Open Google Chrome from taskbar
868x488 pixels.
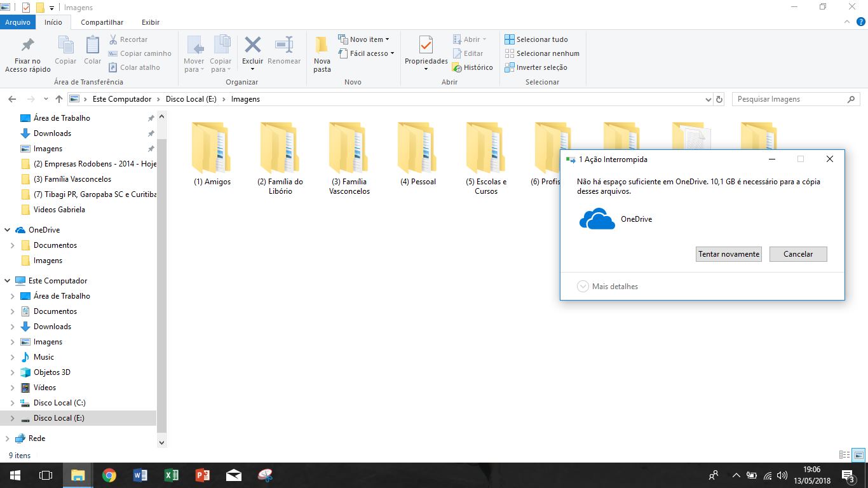(x=109, y=475)
